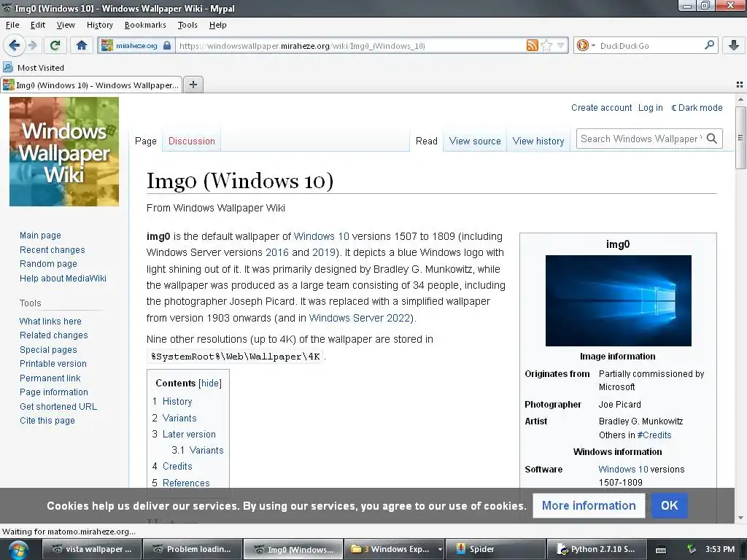Open Python 2.7.10 Shell taskbar button
This screenshot has width=747, height=560.
tap(597, 549)
